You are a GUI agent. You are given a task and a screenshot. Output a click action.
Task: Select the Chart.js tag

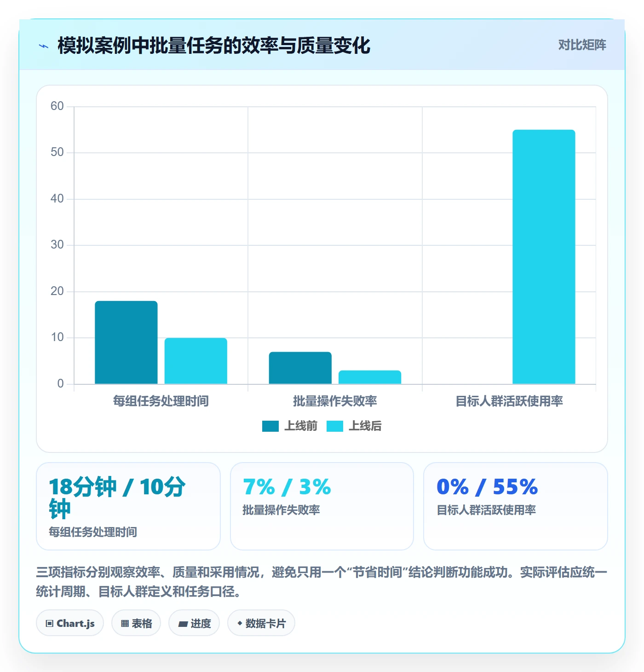click(70, 623)
